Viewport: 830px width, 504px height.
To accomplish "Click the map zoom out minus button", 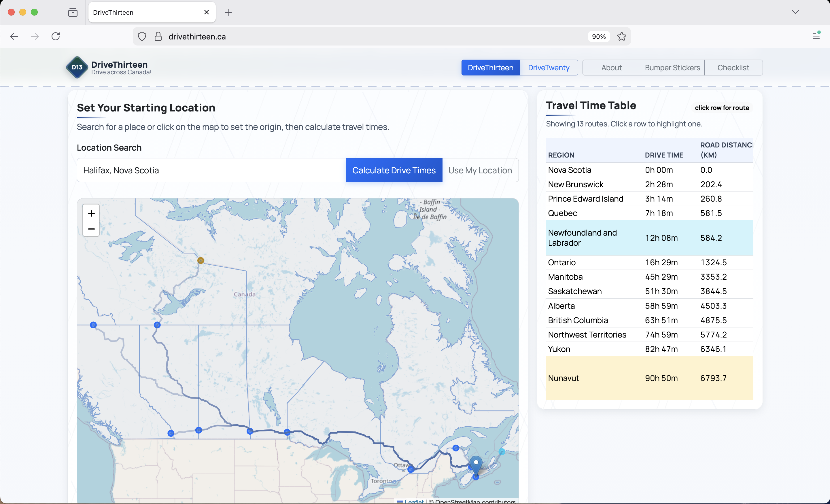I will (x=91, y=229).
